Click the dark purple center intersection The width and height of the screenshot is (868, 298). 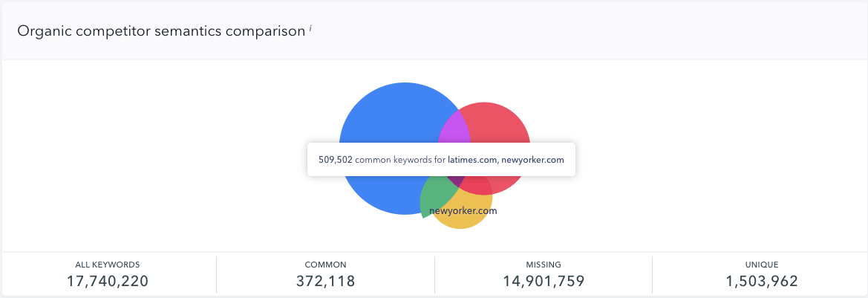[456, 181]
